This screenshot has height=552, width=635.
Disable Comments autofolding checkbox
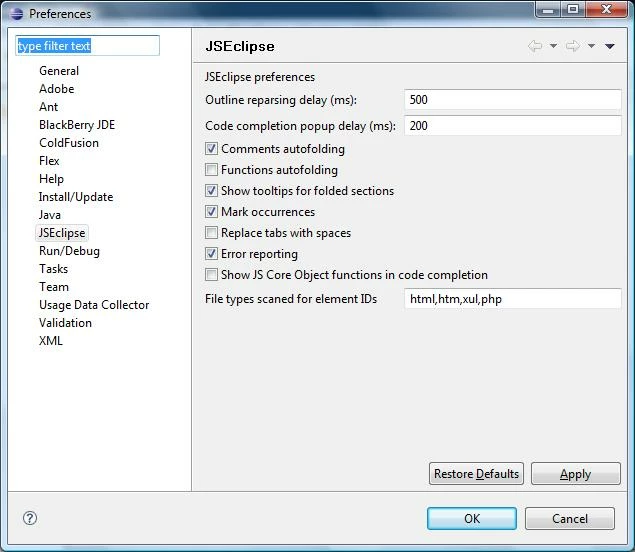211,149
